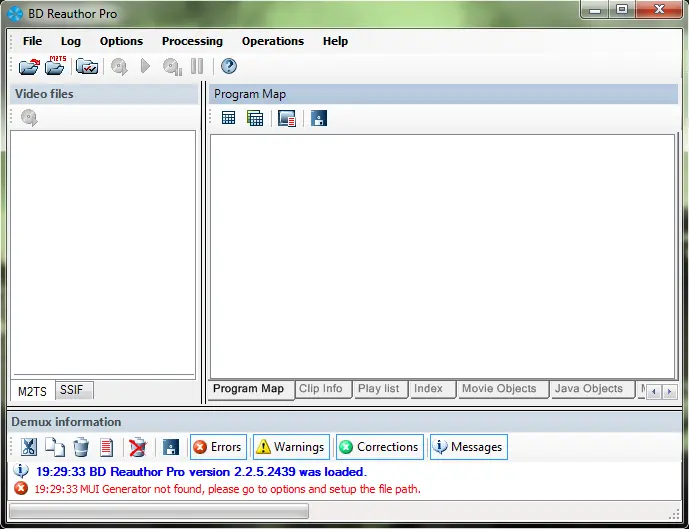The width and height of the screenshot is (689, 529).
Task: Switch to the M2TS tab
Action: (32, 391)
